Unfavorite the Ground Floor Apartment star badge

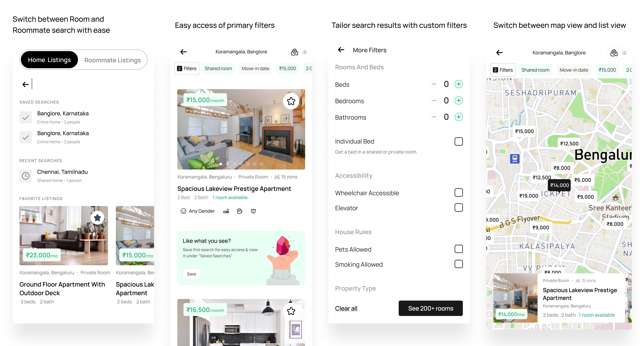point(97,218)
